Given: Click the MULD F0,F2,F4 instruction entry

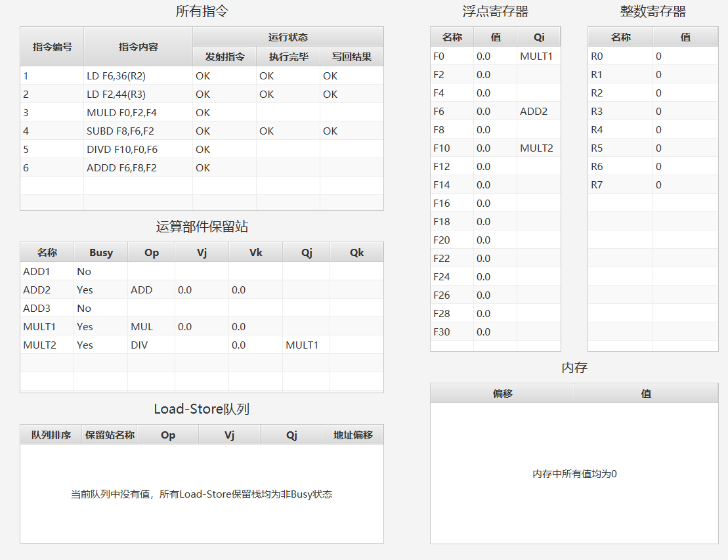Looking at the screenshot, I should point(138,112).
